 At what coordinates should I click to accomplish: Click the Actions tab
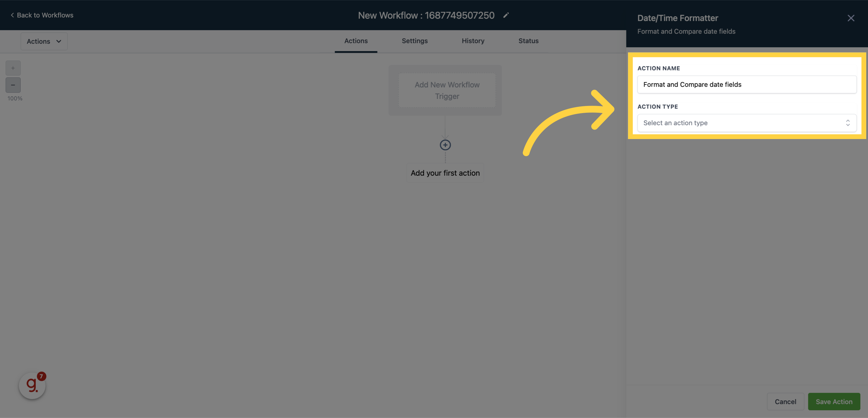(x=356, y=41)
